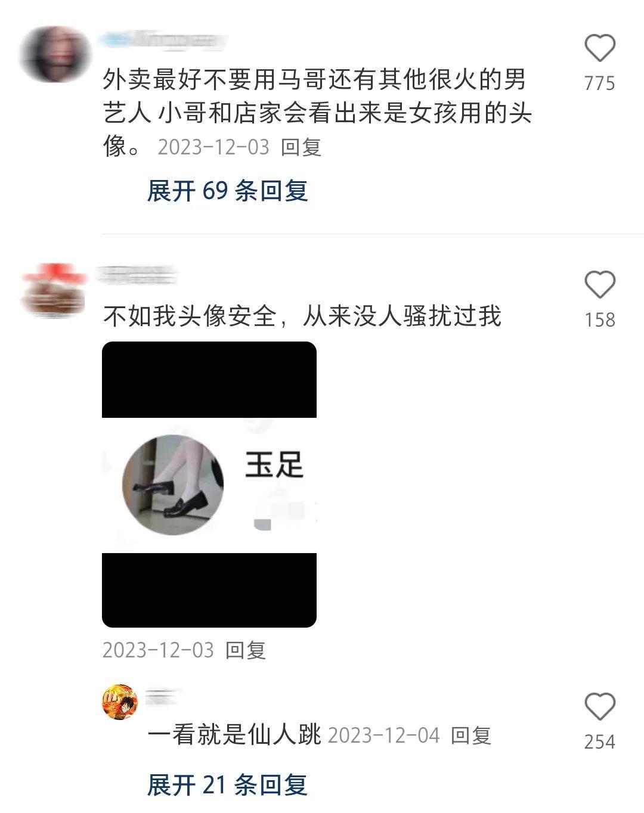Expand the 69 replies thread
Screen dimensions: 644x813
pos(227,191)
